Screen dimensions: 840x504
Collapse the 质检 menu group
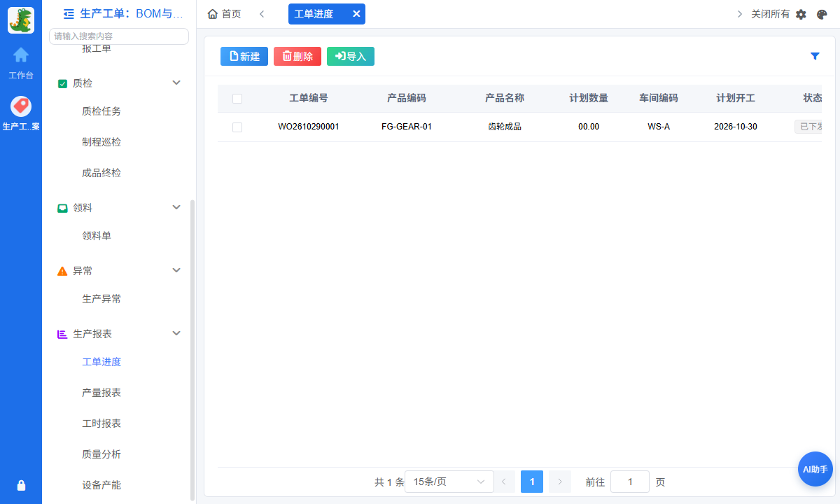(x=176, y=83)
